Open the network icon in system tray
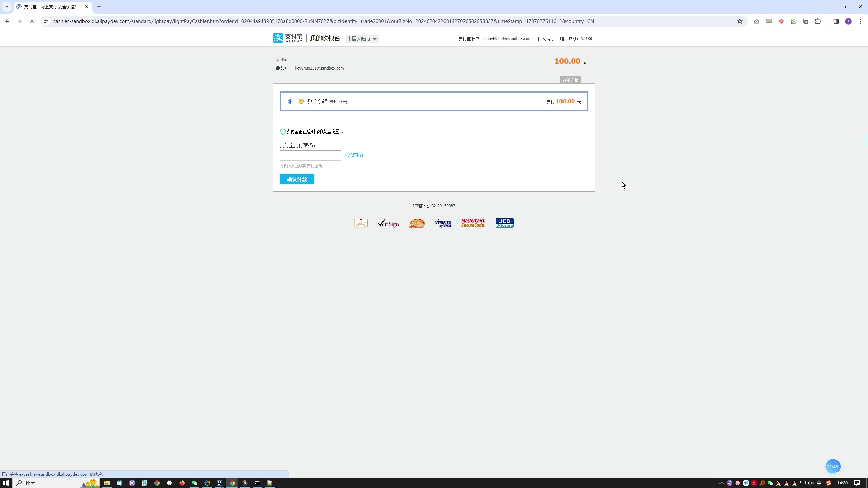 tap(803, 483)
